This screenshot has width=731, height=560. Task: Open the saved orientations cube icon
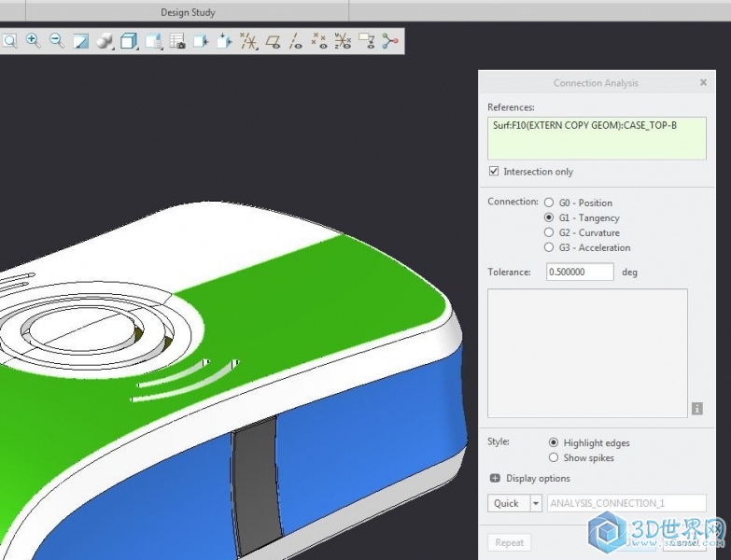tap(129, 41)
